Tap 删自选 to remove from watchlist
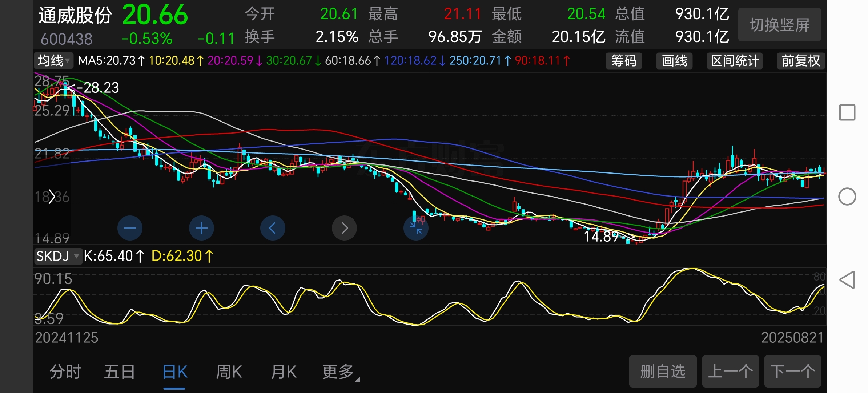 tap(663, 372)
